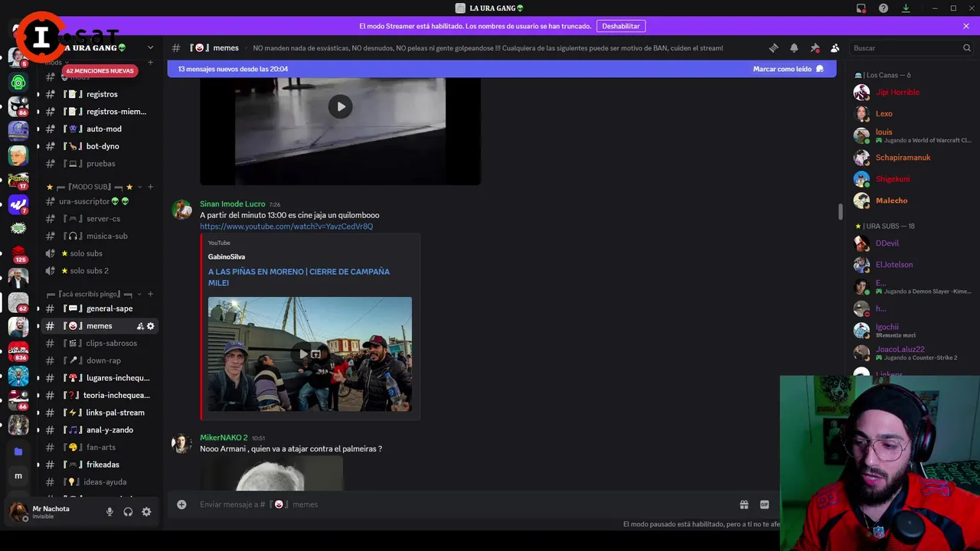
Task: Add channel to MODO SUB category
Action: (x=151, y=187)
